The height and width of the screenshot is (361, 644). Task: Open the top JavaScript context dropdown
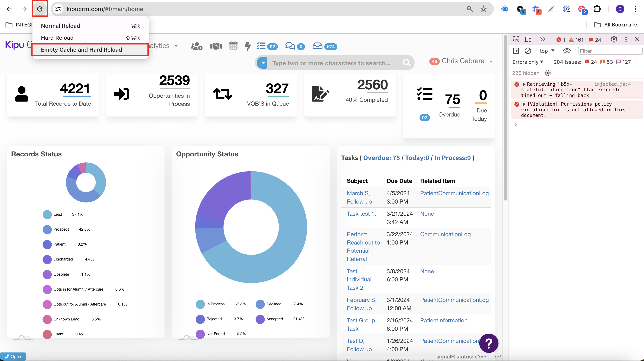tap(547, 51)
